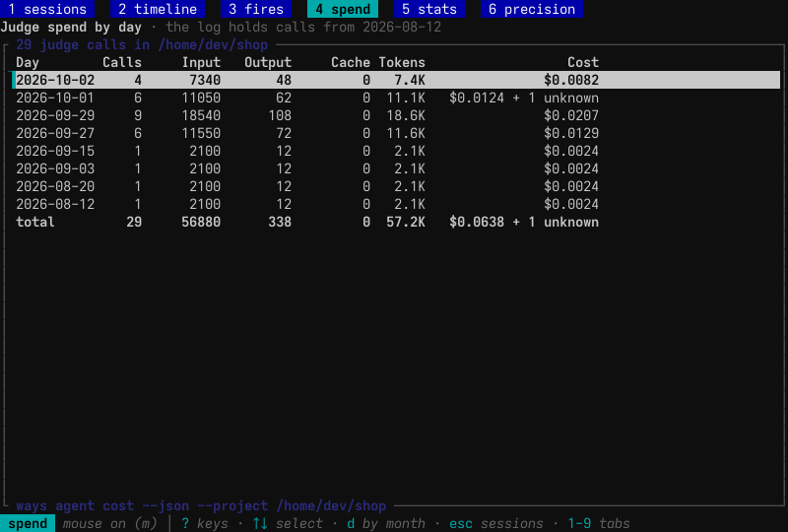Click total output value 338
This screenshot has width=788, height=532.
280,222
